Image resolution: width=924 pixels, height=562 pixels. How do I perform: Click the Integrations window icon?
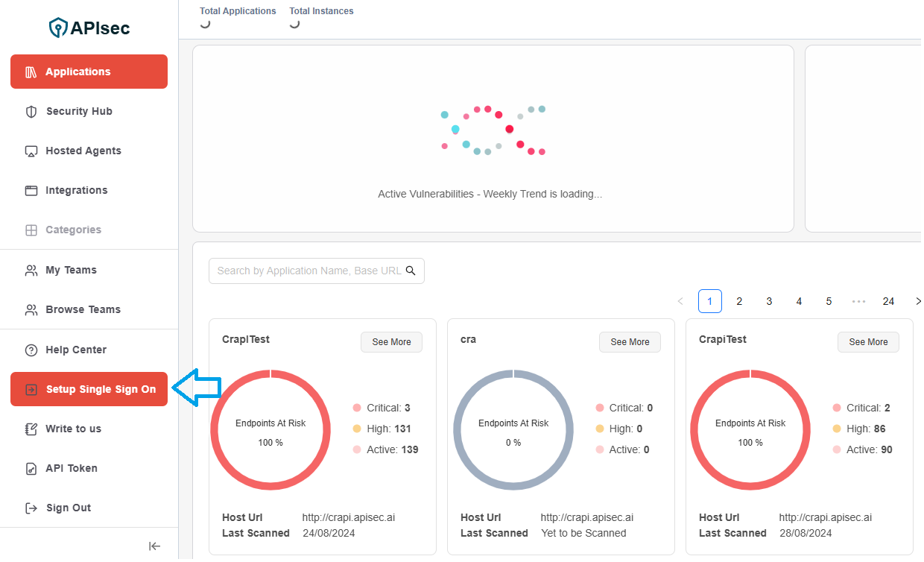[31, 191]
